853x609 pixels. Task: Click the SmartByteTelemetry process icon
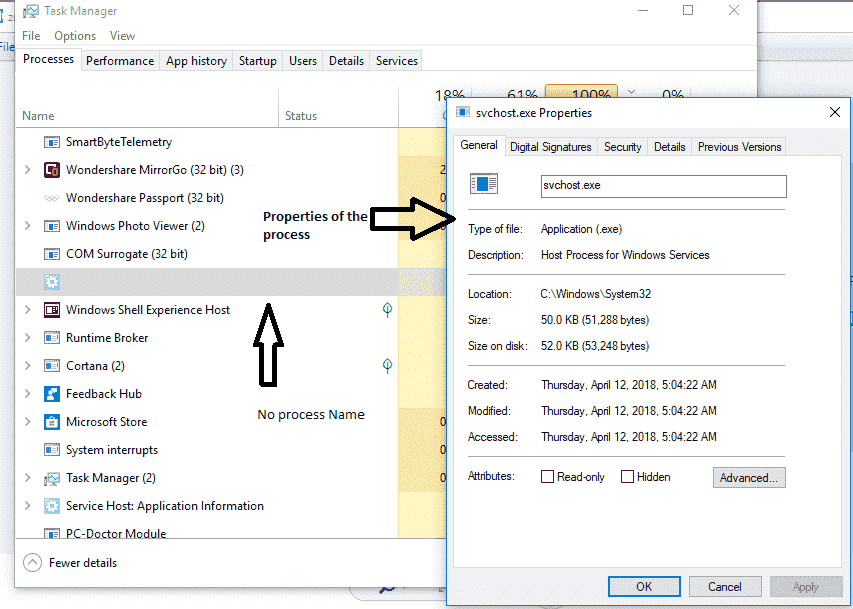coord(52,143)
